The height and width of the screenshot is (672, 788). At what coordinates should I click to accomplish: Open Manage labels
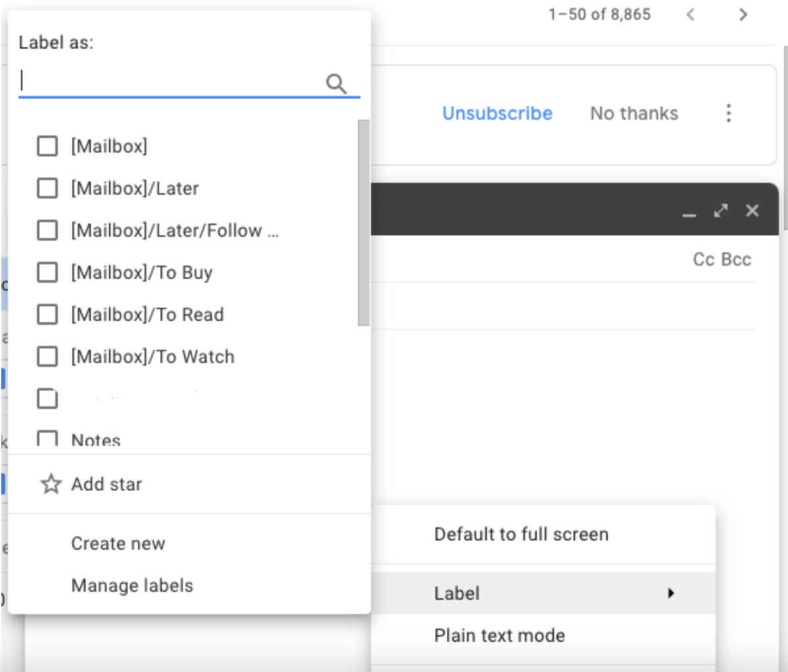pos(132,585)
